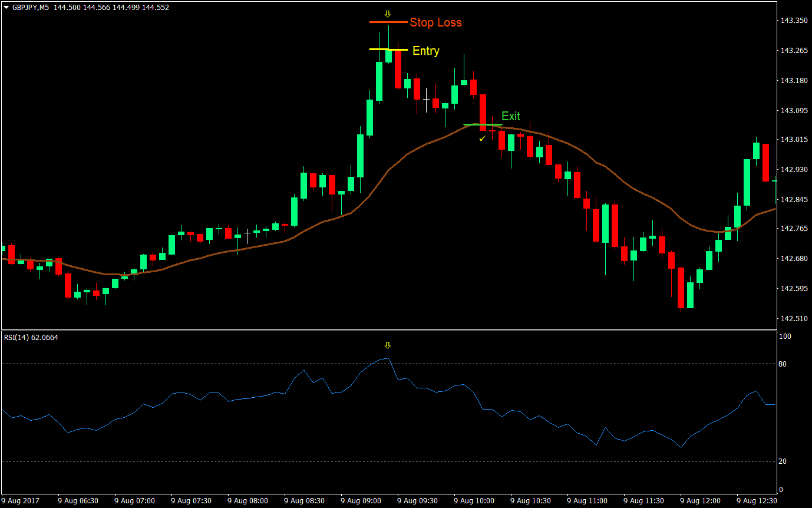Click the 9 Aug 12:30 time label
Image resolution: width=812 pixels, height=508 pixels.
click(x=757, y=501)
